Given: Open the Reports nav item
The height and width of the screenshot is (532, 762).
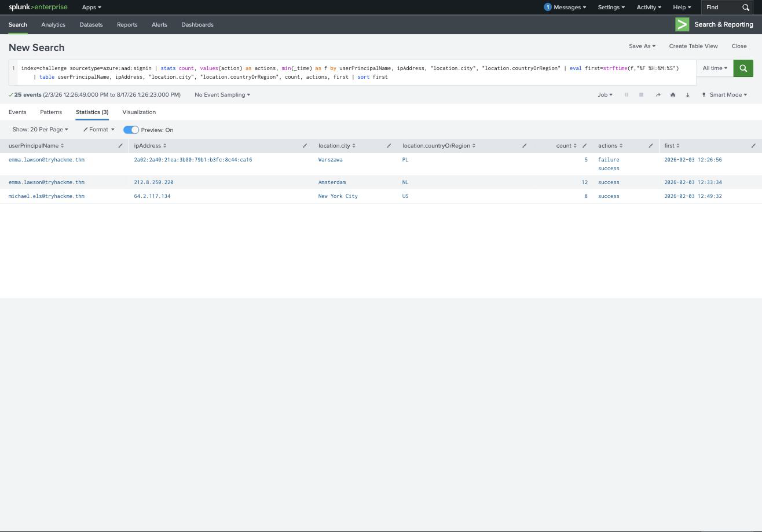Looking at the screenshot, I should tap(127, 25).
